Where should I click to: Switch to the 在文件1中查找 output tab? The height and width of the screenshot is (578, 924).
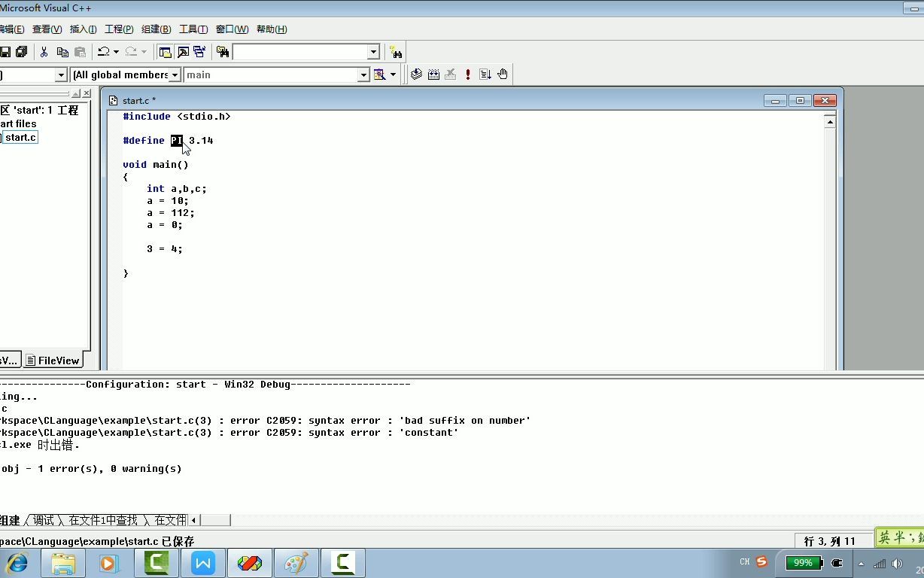pyautogui.click(x=103, y=520)
